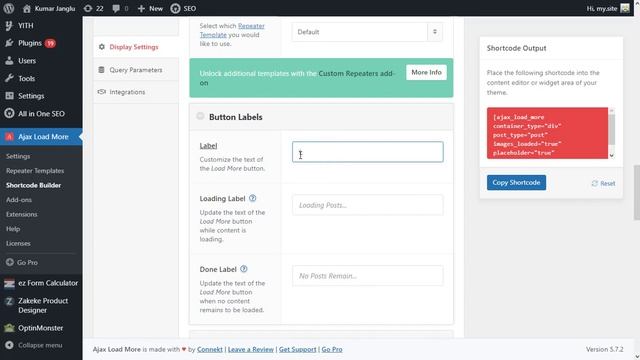The image size is (640, 360).
Task: Open the Leave a Review link
Action: pyautogui.click(x=251, y=349)
